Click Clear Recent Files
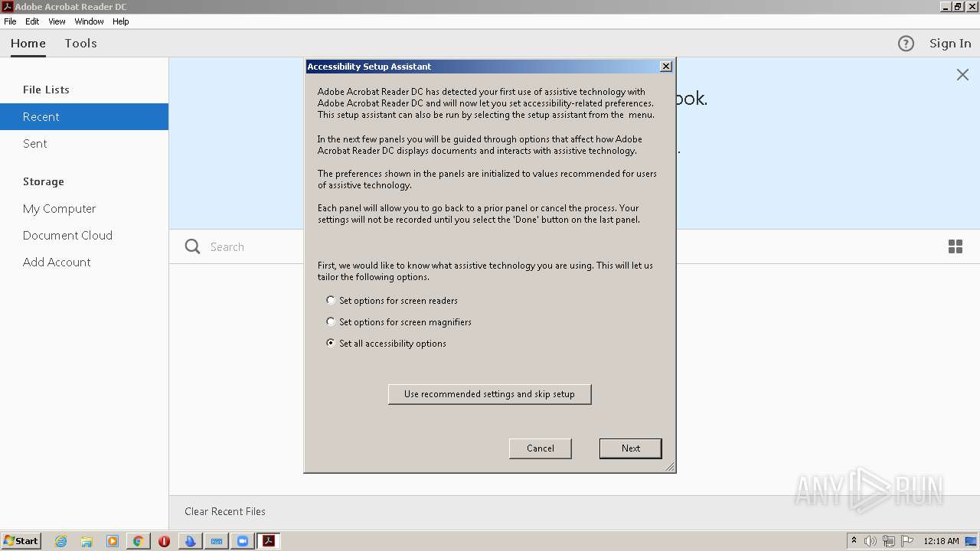 (225, 511)
